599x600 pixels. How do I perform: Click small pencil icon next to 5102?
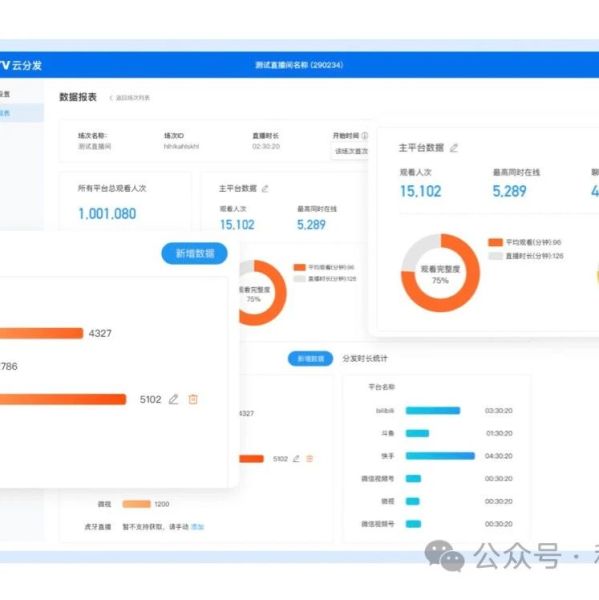pos(296,458)
